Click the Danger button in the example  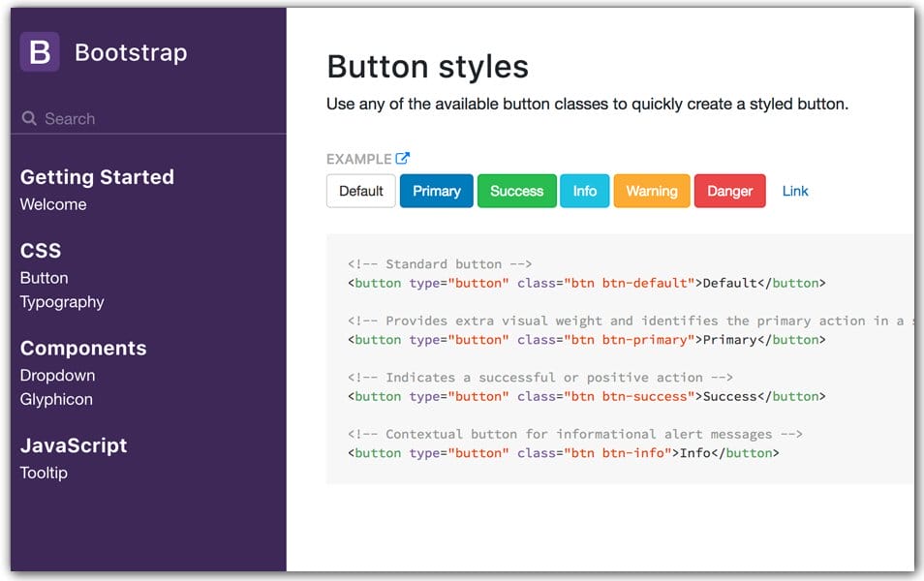[729, 191]
